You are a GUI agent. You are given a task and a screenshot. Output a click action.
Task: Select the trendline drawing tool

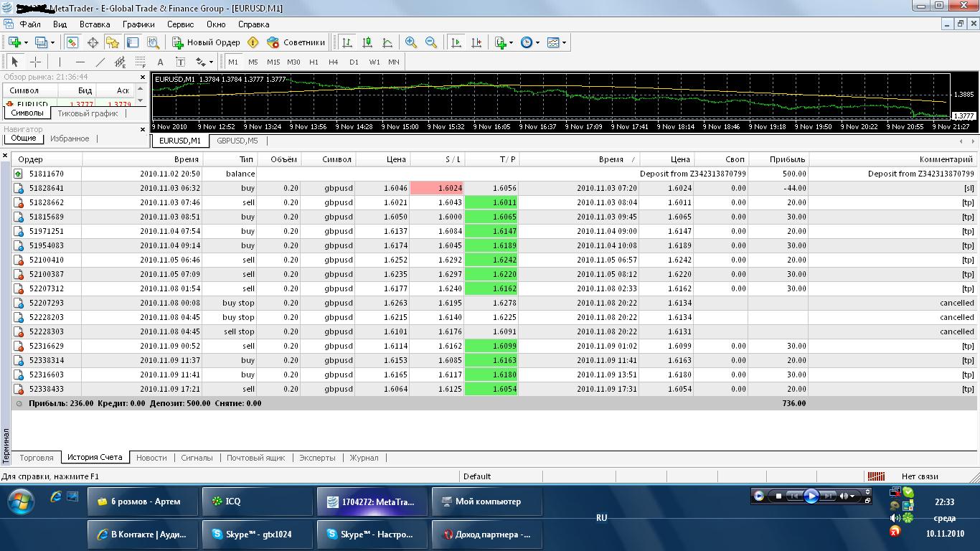coord(100,62)
